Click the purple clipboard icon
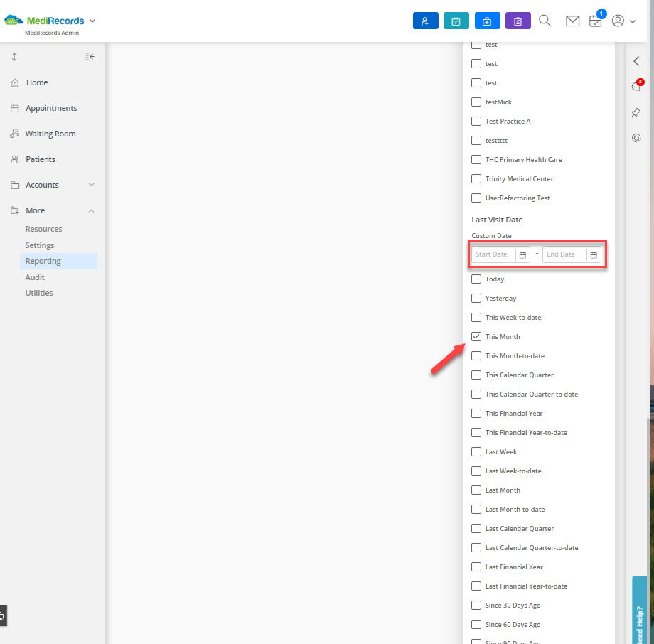This screenshot has width=654, height=644. [x=518, y=21]
